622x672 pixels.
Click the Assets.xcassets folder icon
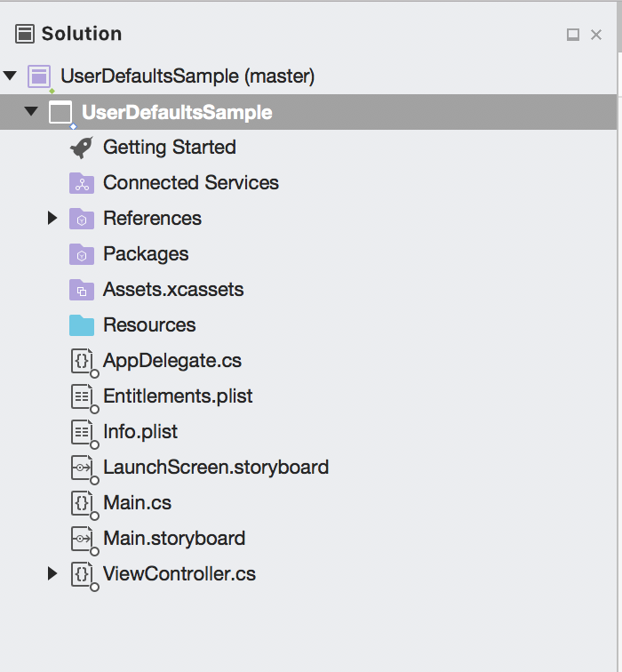pos(82,290)
